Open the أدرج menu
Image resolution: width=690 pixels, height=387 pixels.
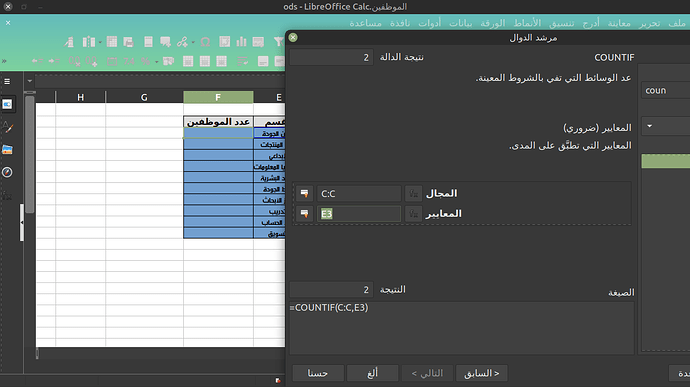click(x=591, y=23)
